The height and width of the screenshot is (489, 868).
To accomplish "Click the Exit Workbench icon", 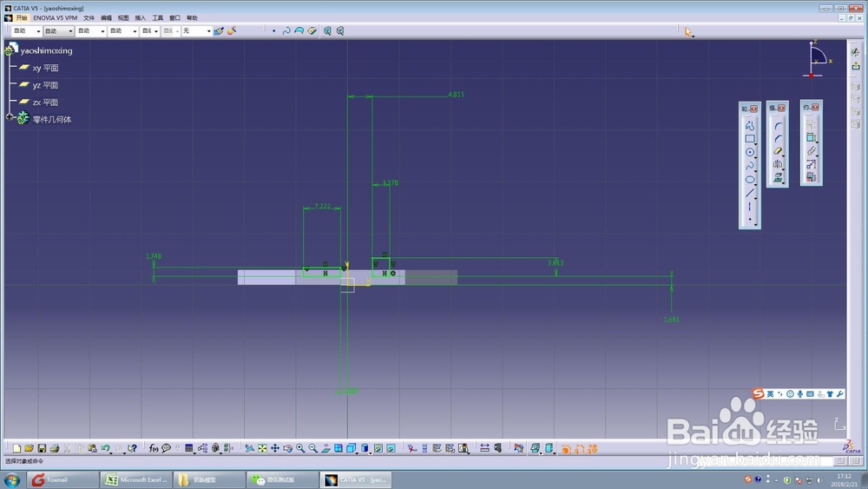I will (856, 66).
